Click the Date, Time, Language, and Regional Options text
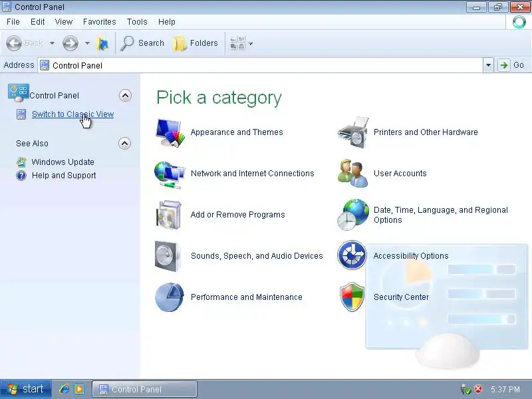Image resolution: width=532 pixels, height=399 pixels. [441, 215]
